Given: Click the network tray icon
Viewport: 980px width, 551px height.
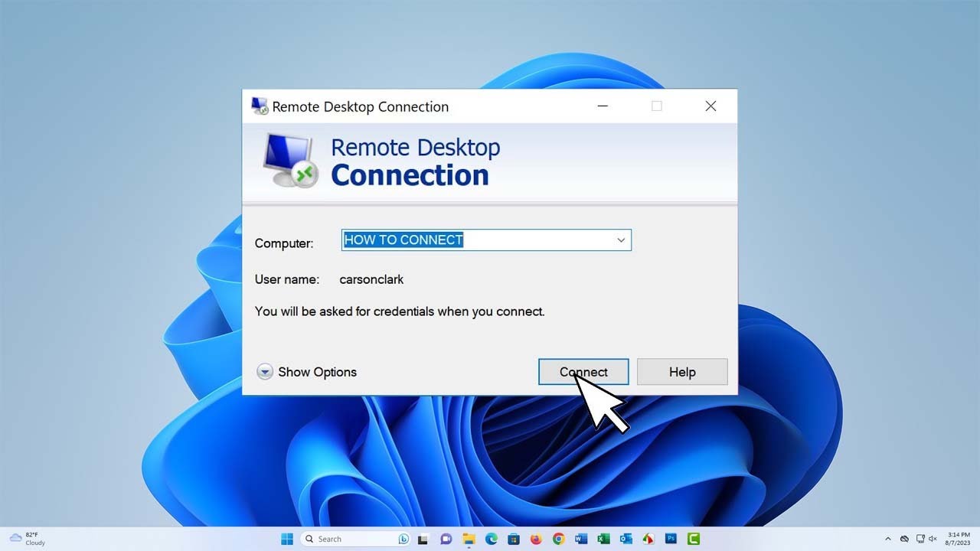Looking at the screenshot, I should tap(920, 539).
